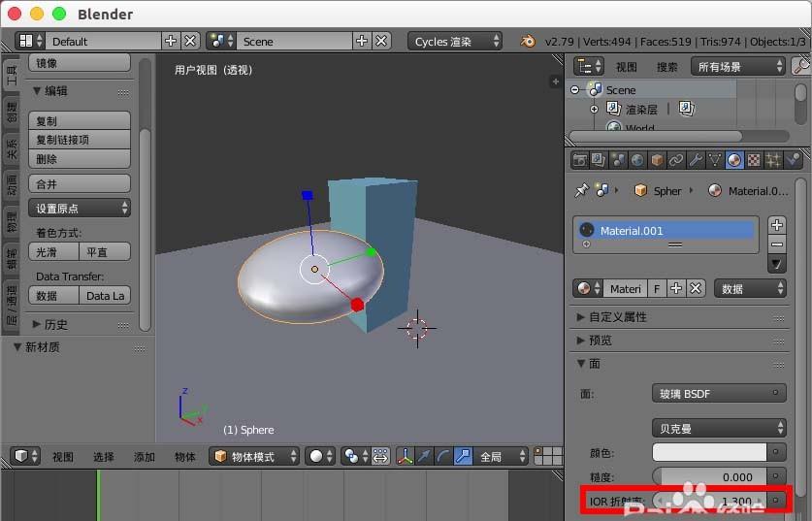Click the outliner filter magnifier icon
The height and width of the screenshot is (521, 812).
pyautogui.click(x=801, y=66)
